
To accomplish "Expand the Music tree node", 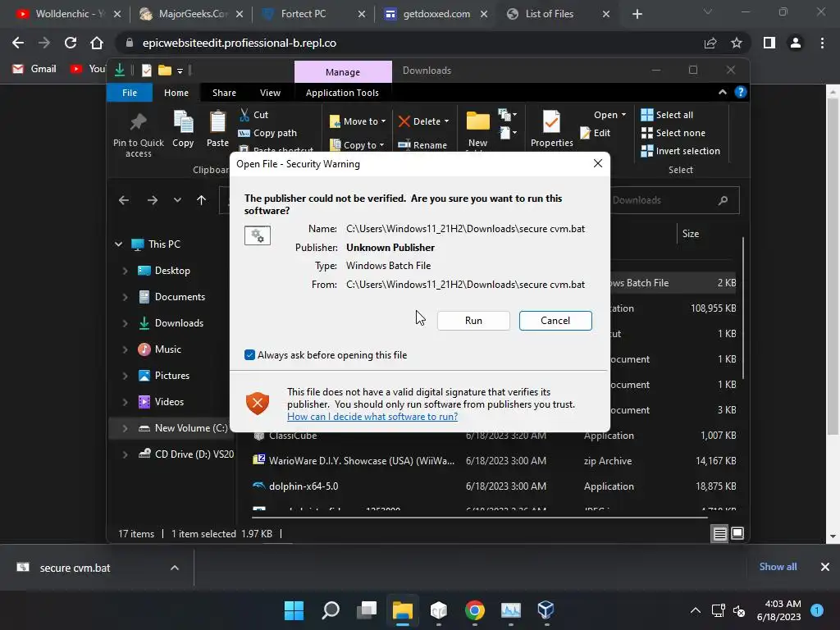I will click(126, 349).
